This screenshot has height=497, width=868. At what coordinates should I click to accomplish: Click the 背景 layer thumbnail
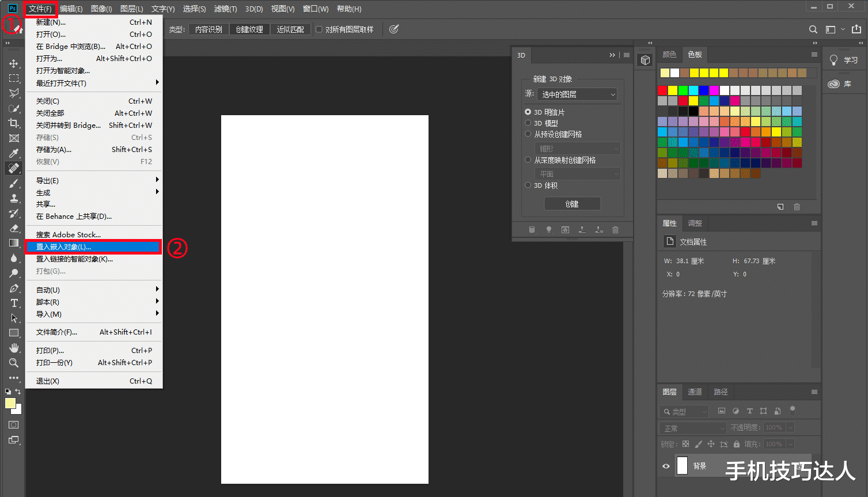click(683, 465)
